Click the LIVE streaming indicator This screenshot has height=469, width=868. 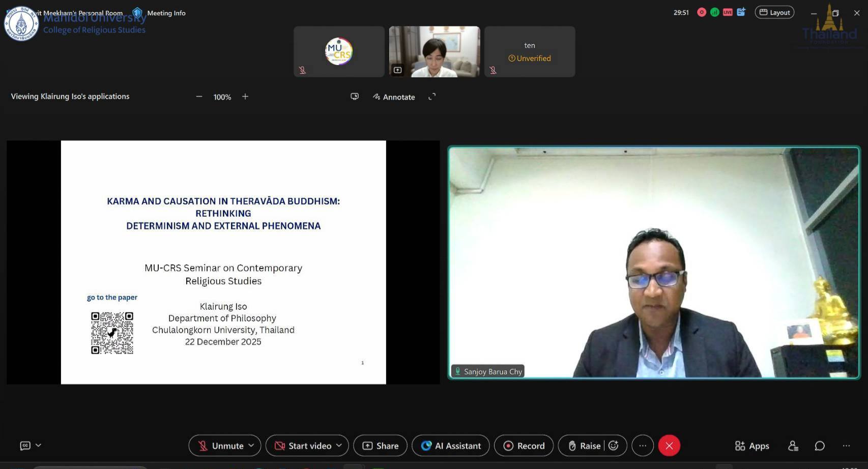(x=728, y=12)
